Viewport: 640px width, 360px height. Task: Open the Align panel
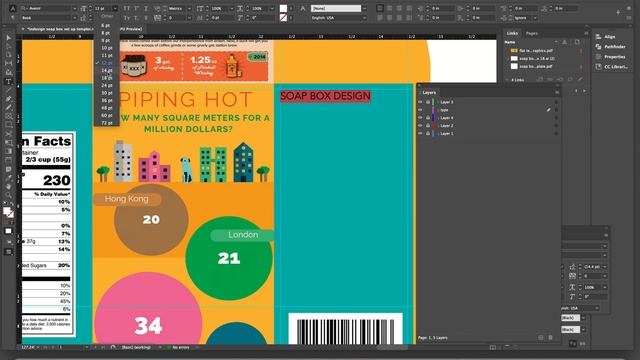click(x=606, y=37)
